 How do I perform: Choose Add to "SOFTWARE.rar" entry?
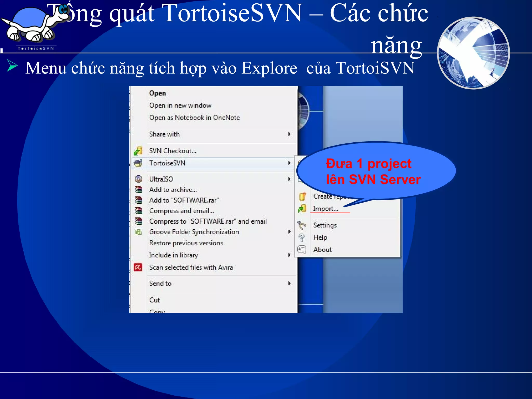pos(184,200)
